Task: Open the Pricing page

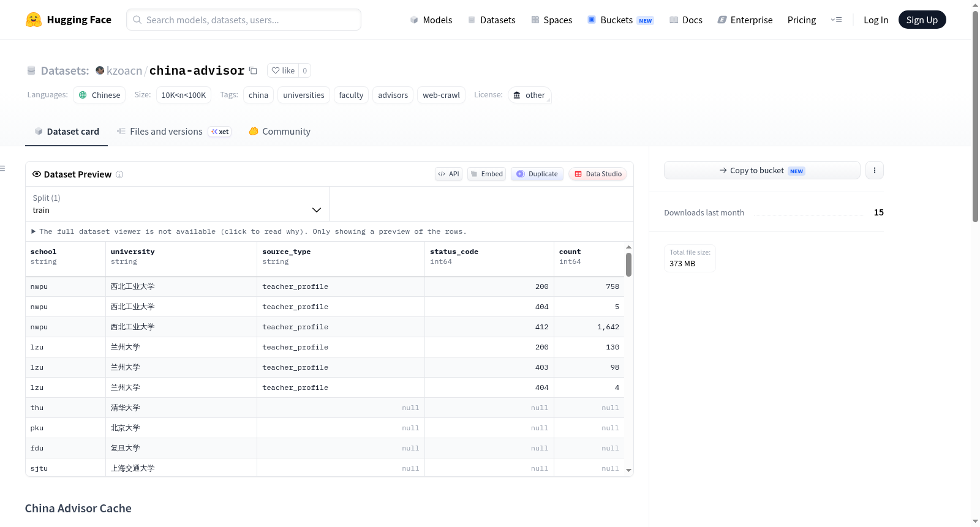Action: point(802,20)
